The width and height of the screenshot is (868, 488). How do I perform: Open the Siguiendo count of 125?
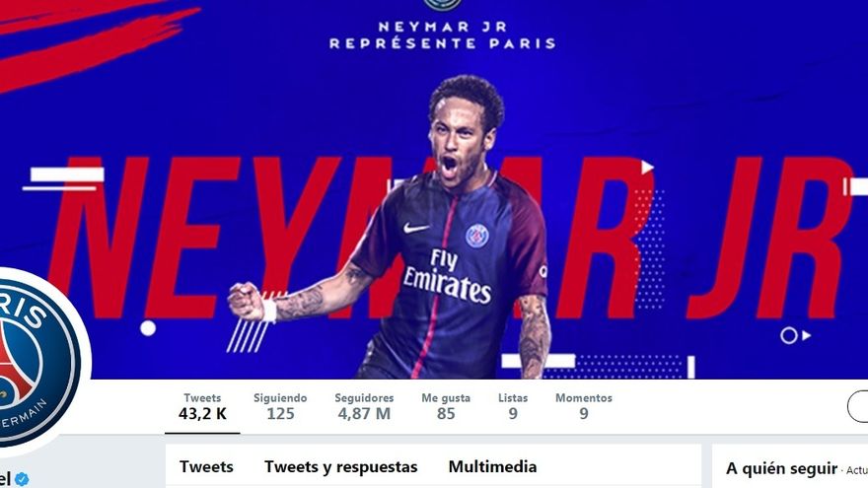(x=280, y=406)
